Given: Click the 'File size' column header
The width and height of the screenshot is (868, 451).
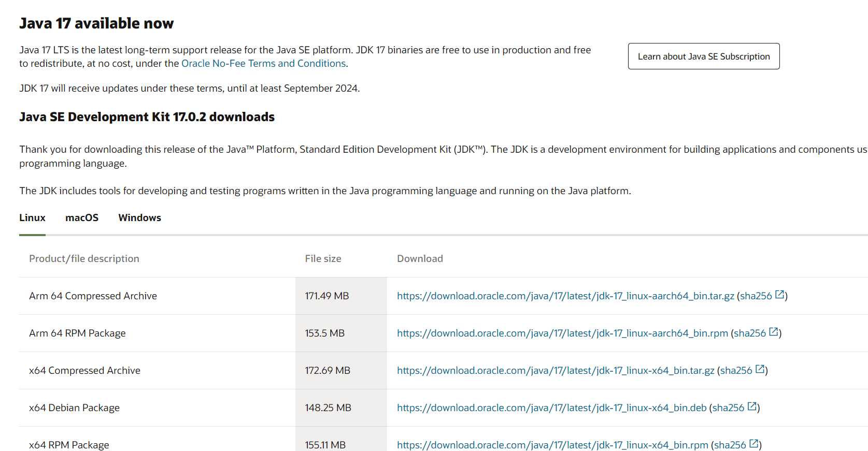Looking at the screenshot, I should click(323, 259).
